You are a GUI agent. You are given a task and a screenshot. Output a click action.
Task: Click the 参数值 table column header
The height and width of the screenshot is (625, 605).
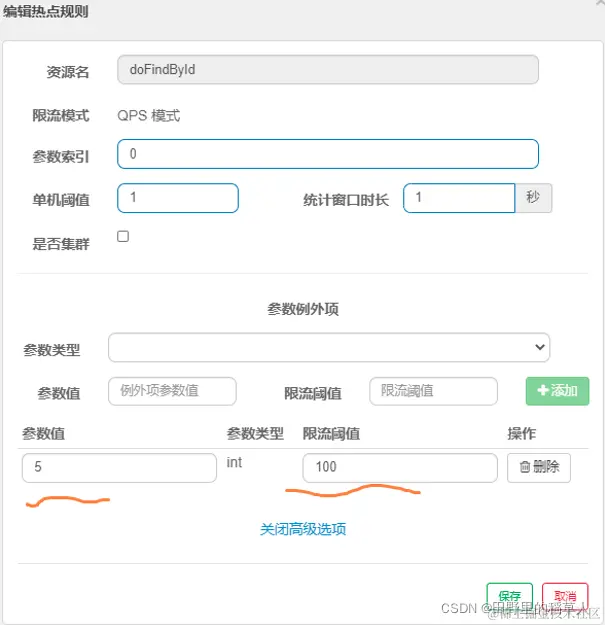click(43, 433)
